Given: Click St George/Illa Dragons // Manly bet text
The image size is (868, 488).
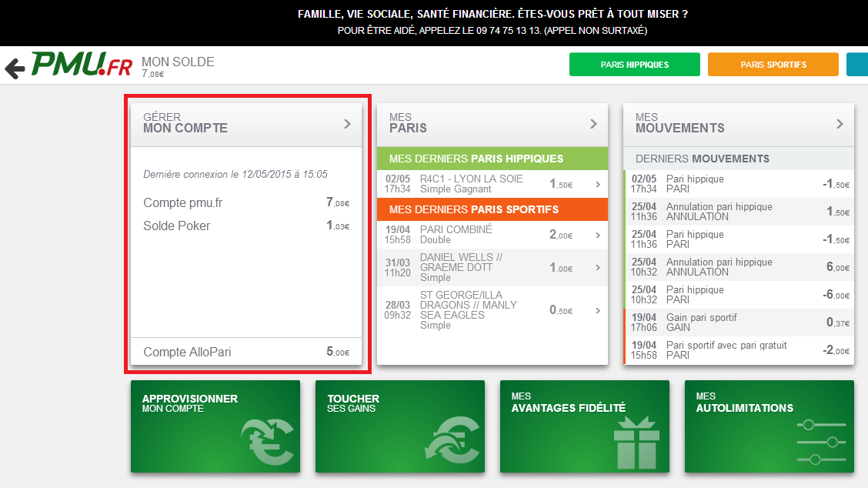Looking at the screenshot, I should [x=469, y=310].
